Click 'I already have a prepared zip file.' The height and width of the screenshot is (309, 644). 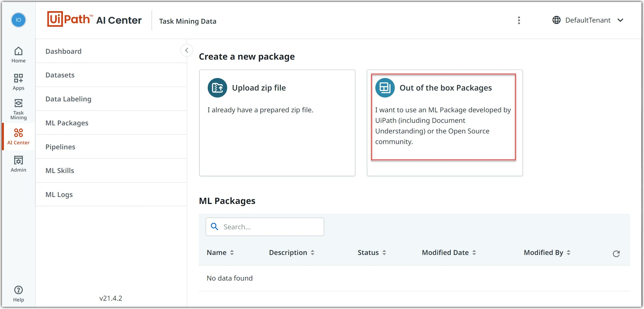tap(260, 110)
